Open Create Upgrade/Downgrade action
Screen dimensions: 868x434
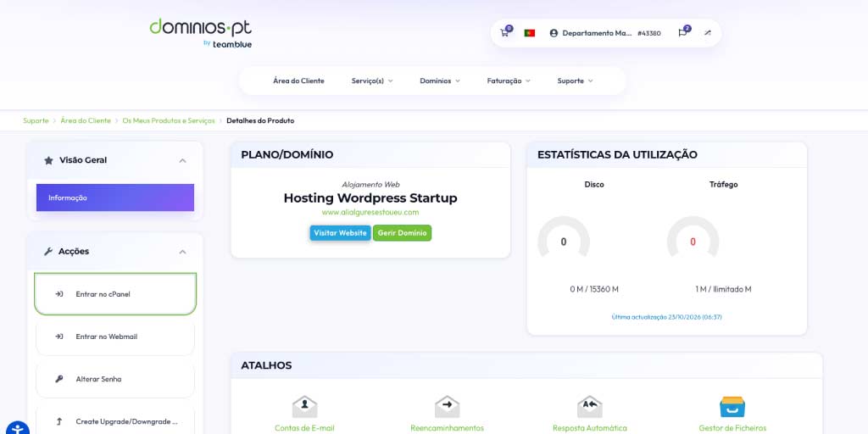115,421
